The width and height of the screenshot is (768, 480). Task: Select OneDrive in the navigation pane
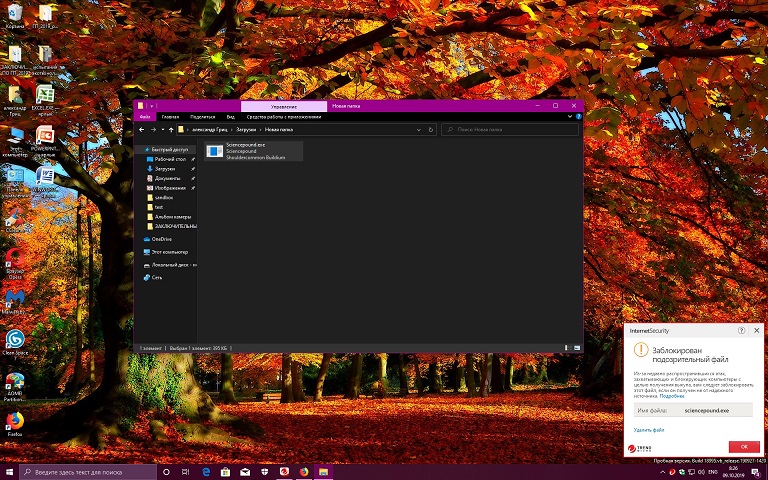coord(162,239)
